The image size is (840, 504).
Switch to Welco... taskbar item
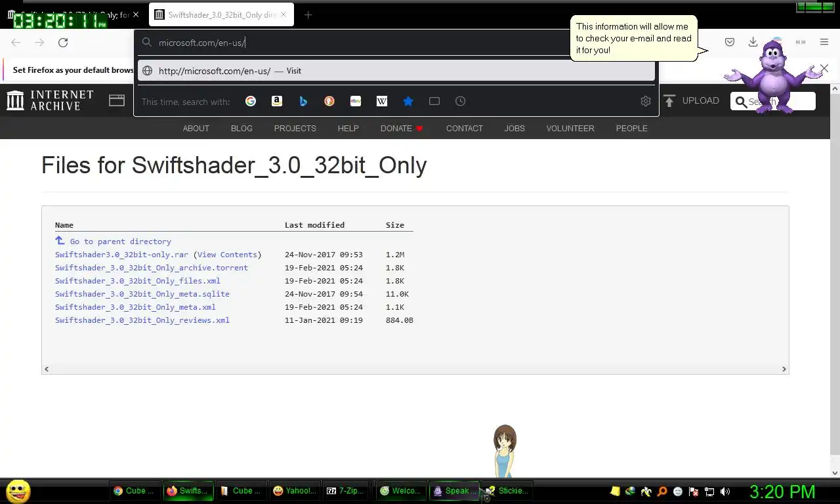(x=401, y=491)
